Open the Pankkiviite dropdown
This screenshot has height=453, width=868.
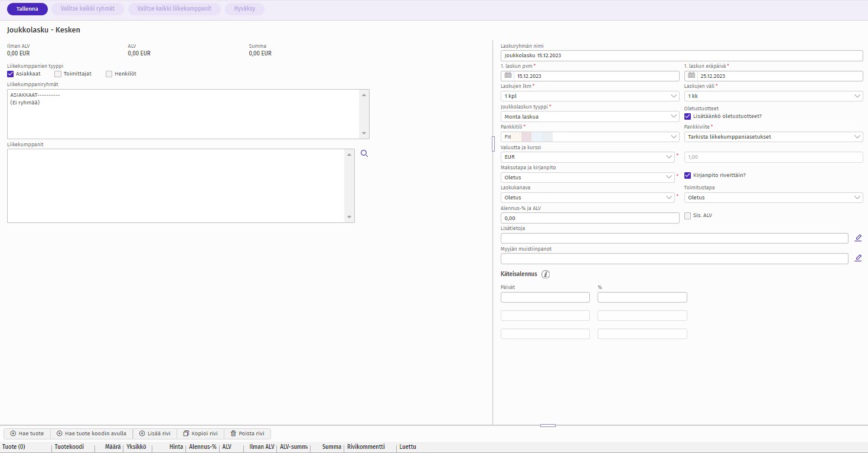tap(773, 137)
